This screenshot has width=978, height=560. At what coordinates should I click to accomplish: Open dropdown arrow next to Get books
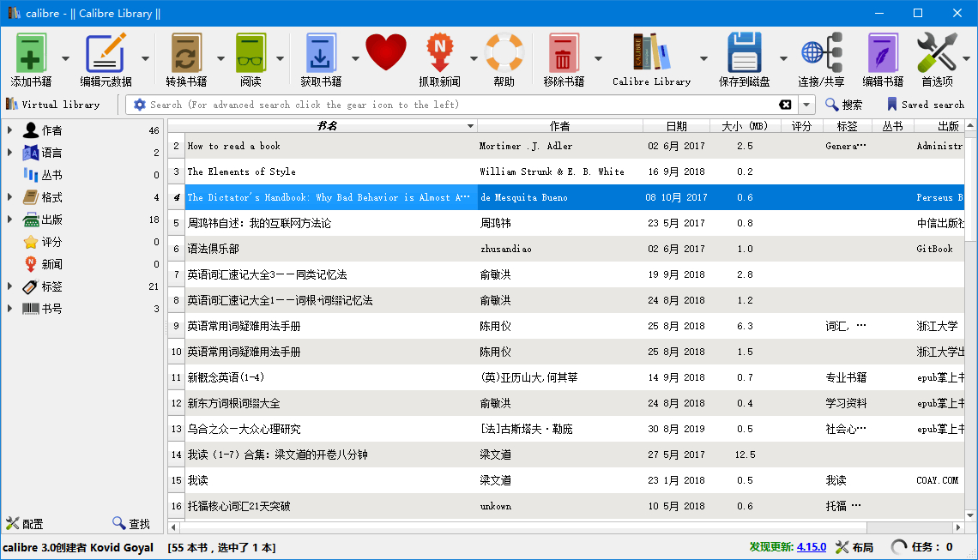(x=355, y=58)
